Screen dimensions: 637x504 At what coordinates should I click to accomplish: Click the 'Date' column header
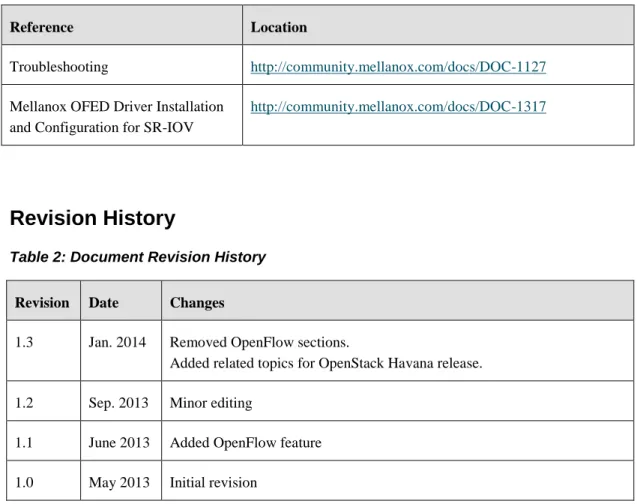(121, 301)
